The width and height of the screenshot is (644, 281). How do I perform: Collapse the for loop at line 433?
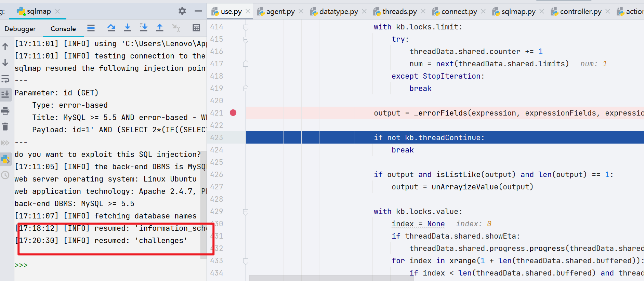point(246,261)
